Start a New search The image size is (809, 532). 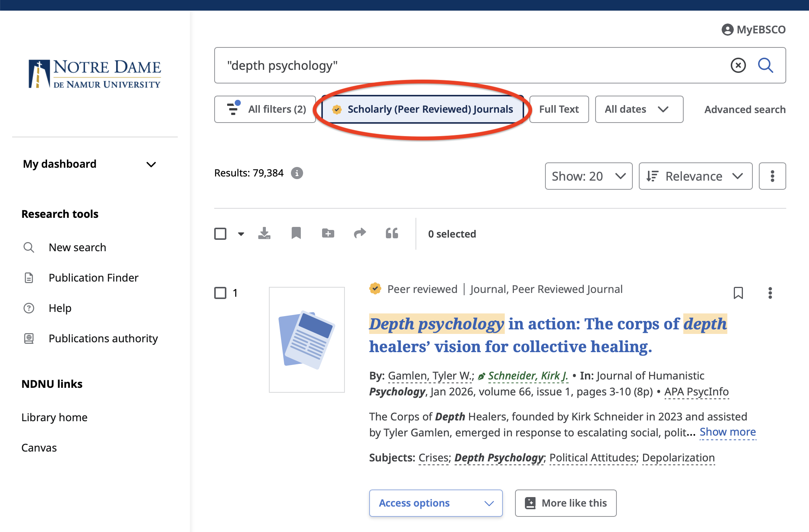(x=77, y=247)
